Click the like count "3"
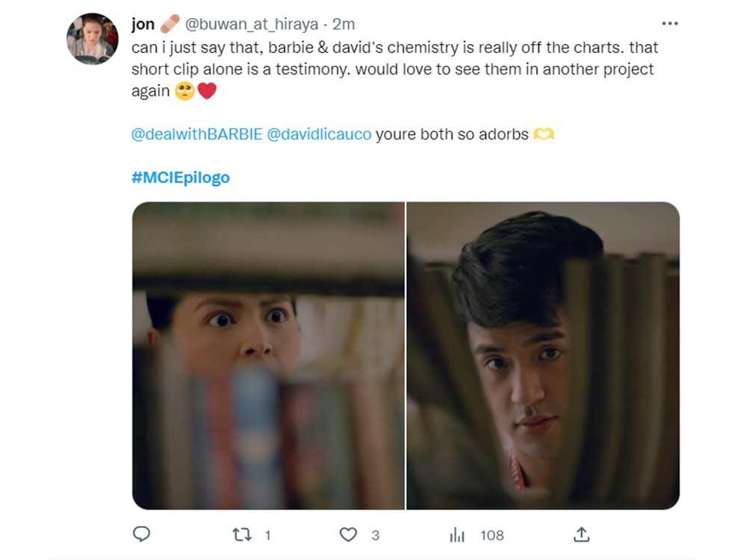The image size is (747, 560). coord(375,535)
